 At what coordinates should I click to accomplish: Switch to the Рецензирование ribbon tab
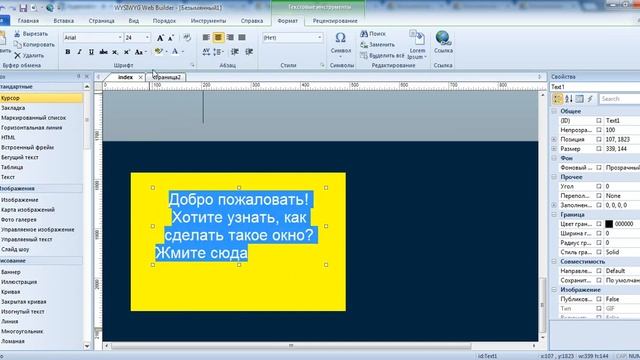click(x=335, y=21)
